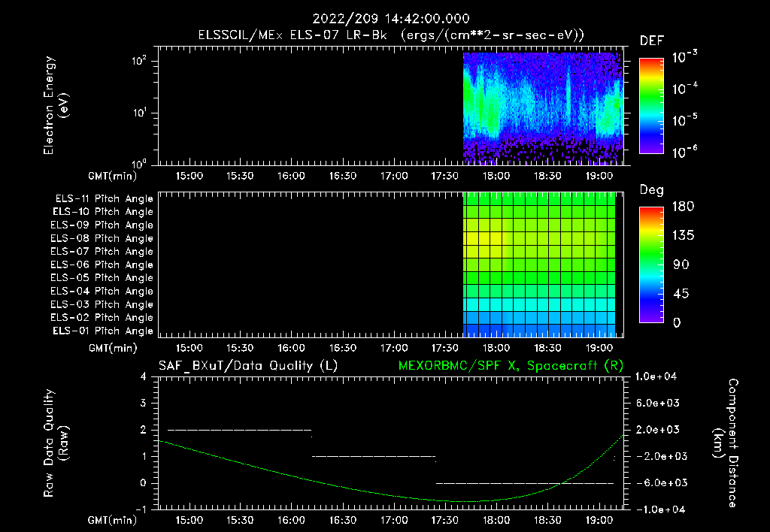Click the 10^-4 value on DEF scale
Viewport: 770px width, 532px height.
[684, 89]
